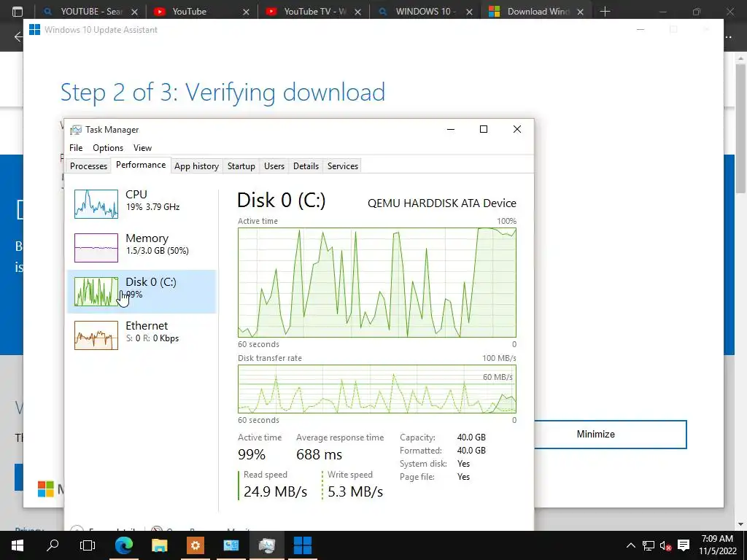The width and height of the screenshot is (747, 560).
Task: Click the Windows 10 Update Assistant logo icon
Action: click(x=35, y=29)
